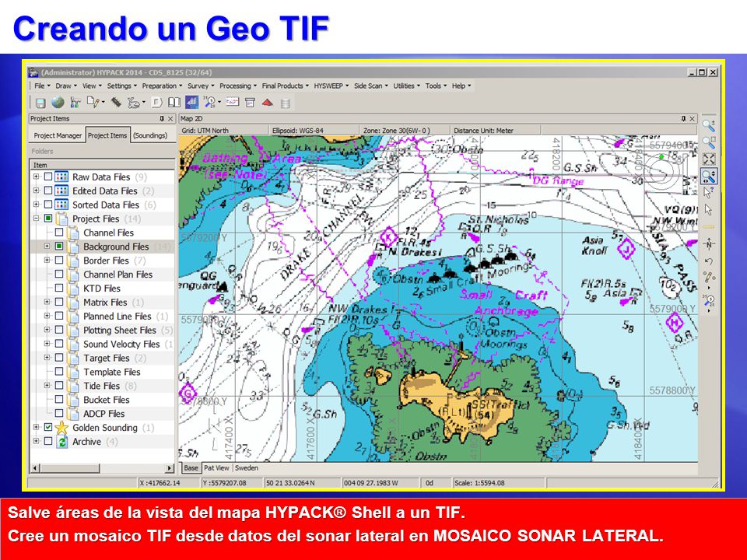Expand the Target Files node
Viewport: 747px width, 560px height.
pos(47,358)
